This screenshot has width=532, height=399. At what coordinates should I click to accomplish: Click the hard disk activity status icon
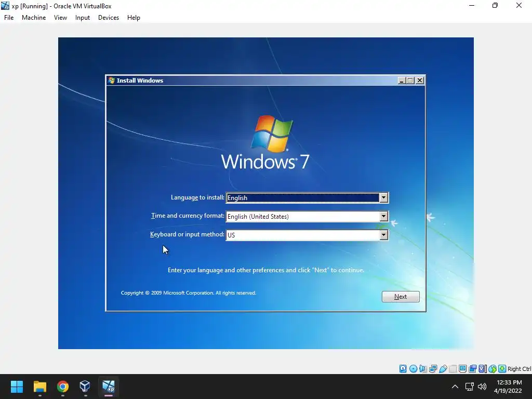(x=403, y=369)
